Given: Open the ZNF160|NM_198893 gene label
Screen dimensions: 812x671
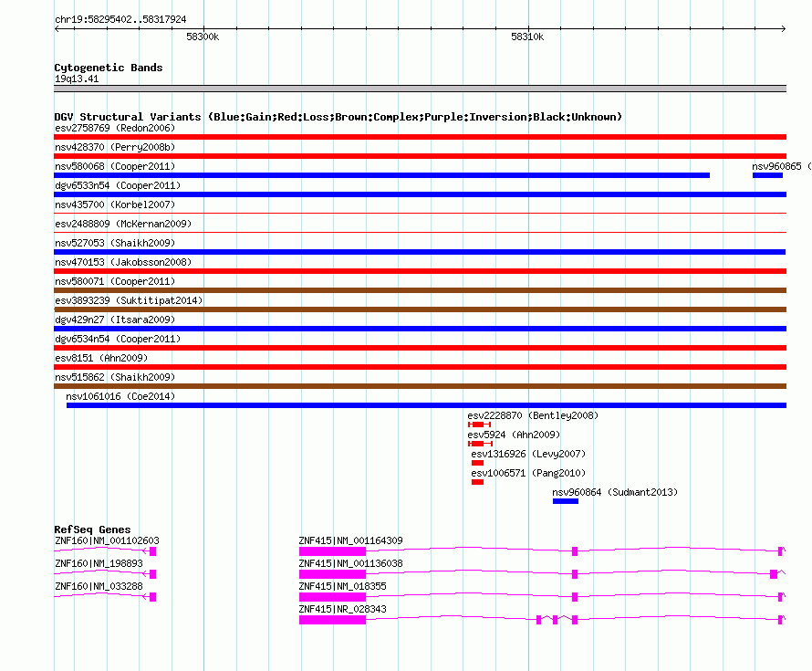Looking at the screenshot, I should pos(99,563).
